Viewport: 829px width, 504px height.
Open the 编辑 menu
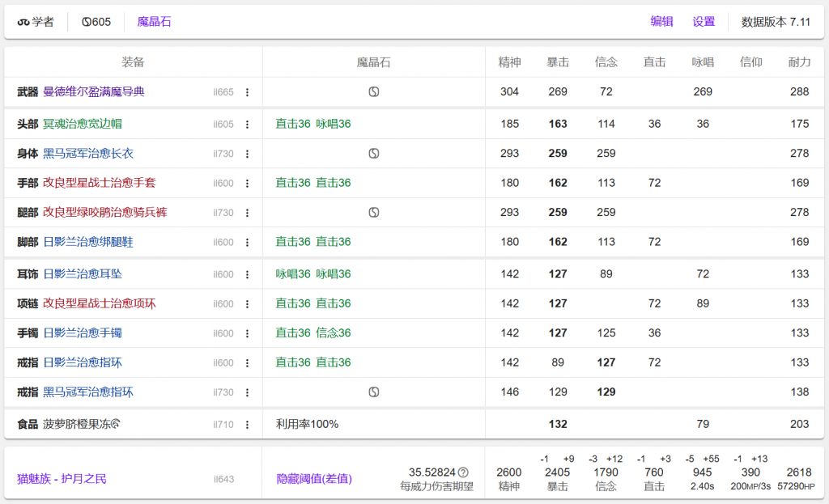661,22
